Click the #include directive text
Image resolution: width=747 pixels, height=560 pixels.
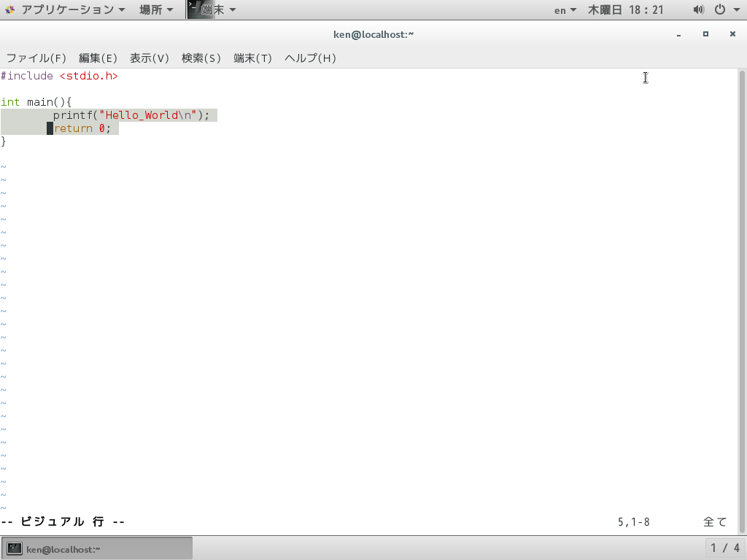27,76
